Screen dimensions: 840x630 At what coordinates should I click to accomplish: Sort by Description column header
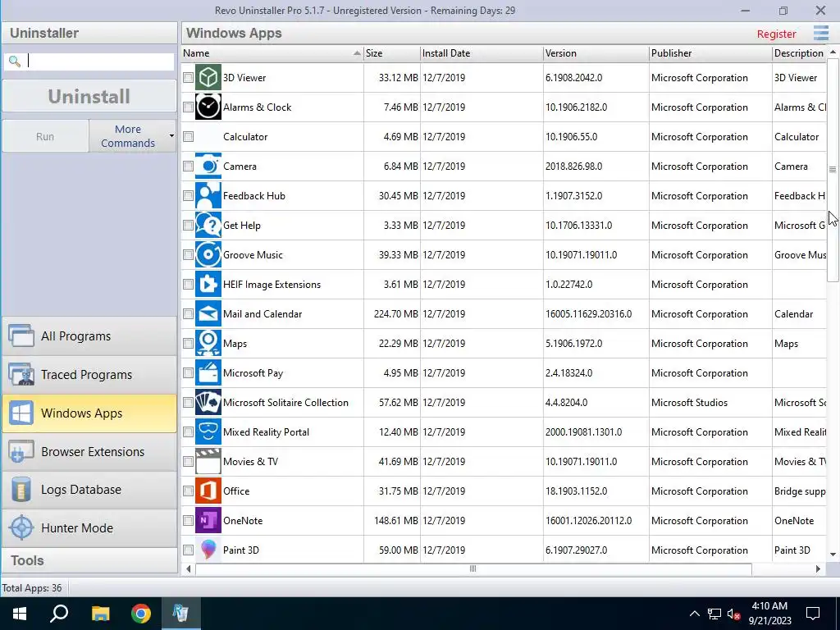pyautogui.click(x=799, y=53)
